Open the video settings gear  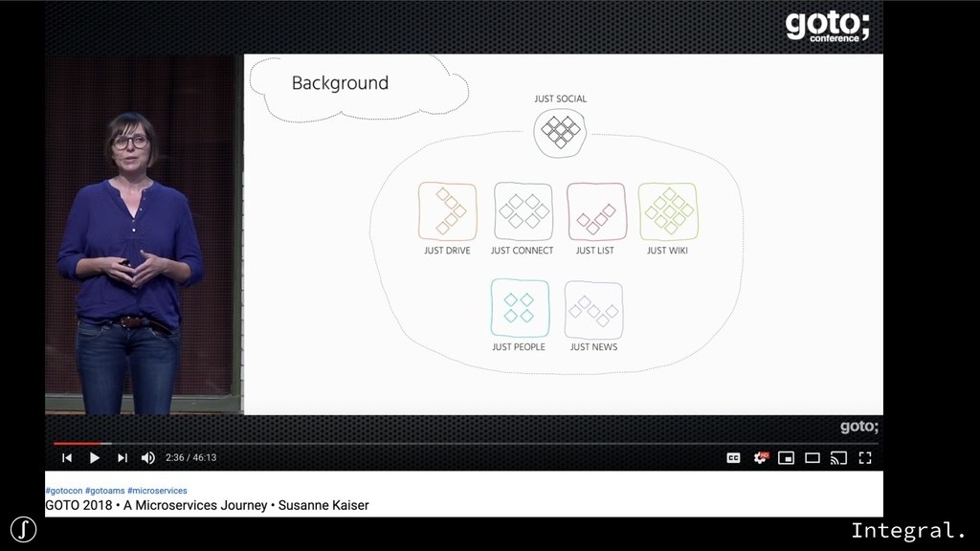point(760,458)
